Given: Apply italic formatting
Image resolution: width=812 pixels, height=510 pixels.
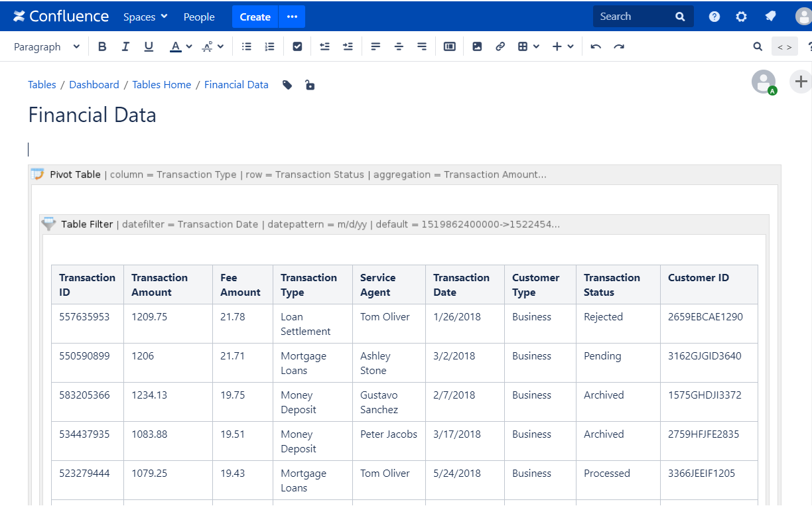Looking at the screenshot, I should point(125,46).
